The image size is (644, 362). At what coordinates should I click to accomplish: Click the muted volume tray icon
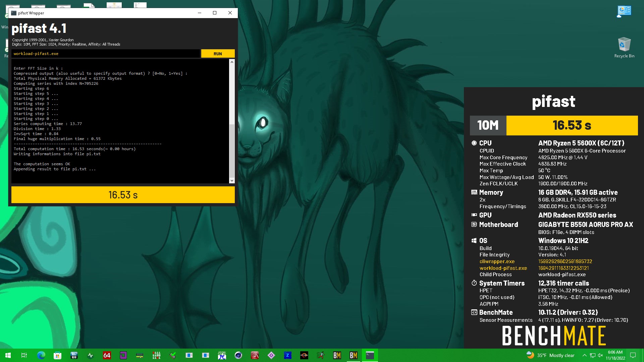pyautogui.click(x=600, y=355)
